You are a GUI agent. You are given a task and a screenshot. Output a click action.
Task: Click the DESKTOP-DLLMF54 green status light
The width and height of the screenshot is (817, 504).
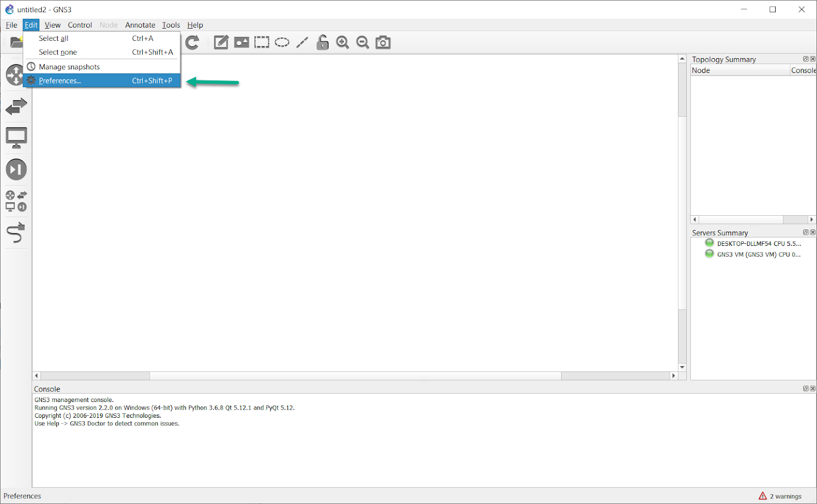pos(709,243)
